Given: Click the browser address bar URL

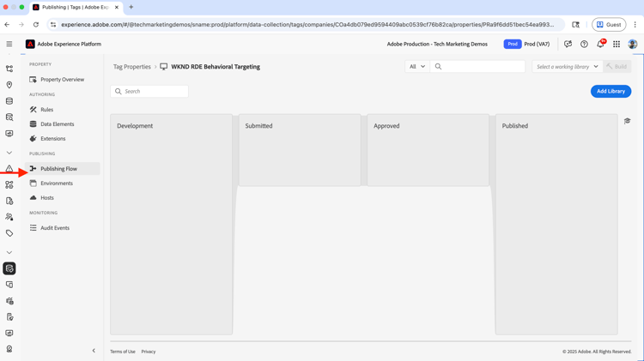Looking at the screenshot, I should pyautogui.click(x=307, y=25).
